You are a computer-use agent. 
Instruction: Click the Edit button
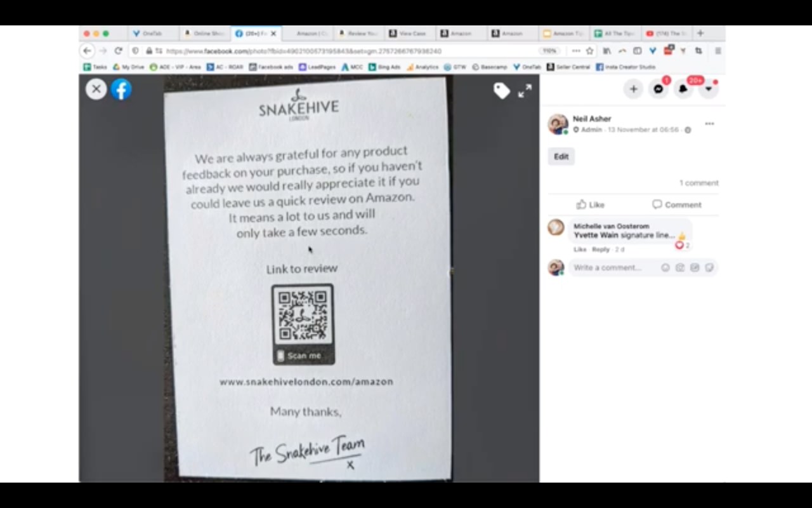click(561, 157)
